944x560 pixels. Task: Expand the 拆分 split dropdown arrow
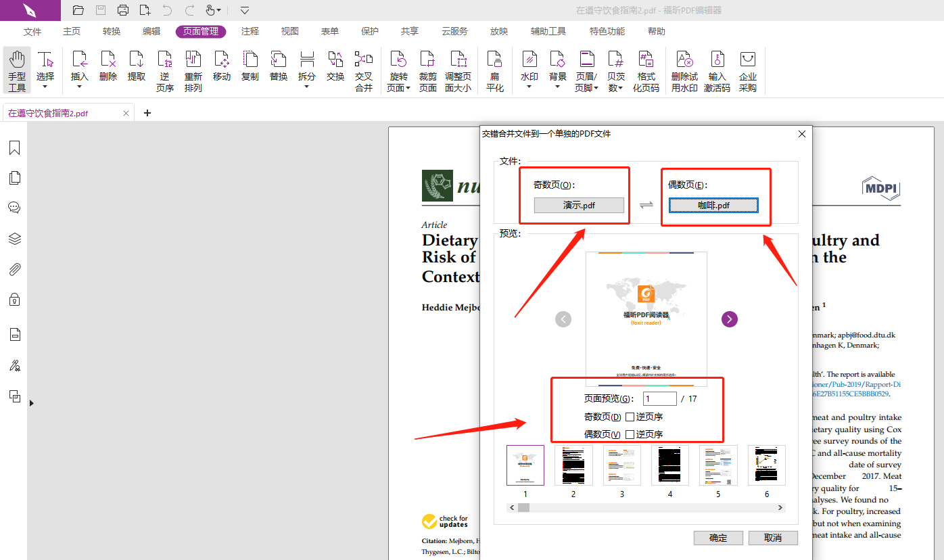[307, 87]
